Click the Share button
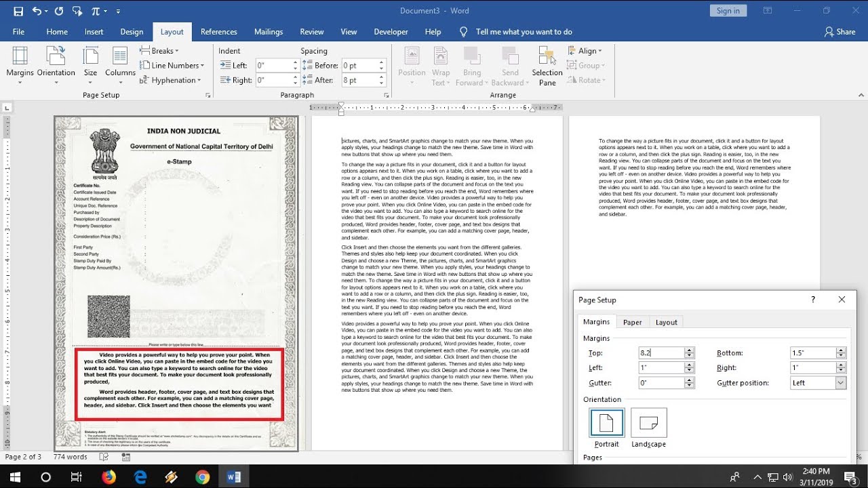The height and width of the screenshot is (488, 868). tap(840, 32)
